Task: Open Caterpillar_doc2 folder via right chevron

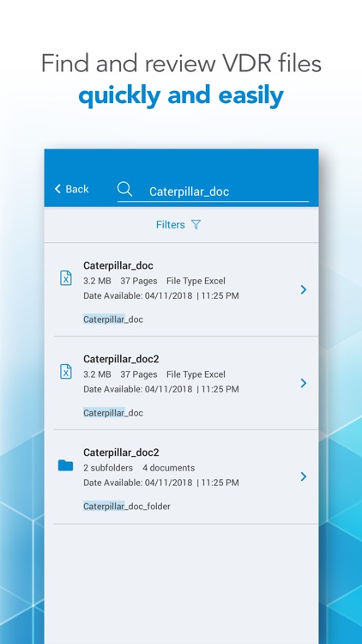Action: 304,477
